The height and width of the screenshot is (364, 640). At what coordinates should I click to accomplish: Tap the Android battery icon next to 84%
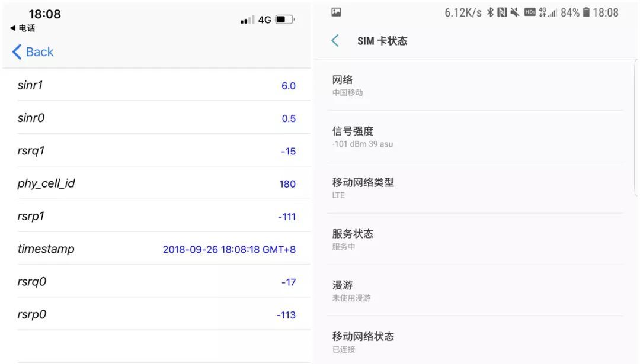pos(587,12)
